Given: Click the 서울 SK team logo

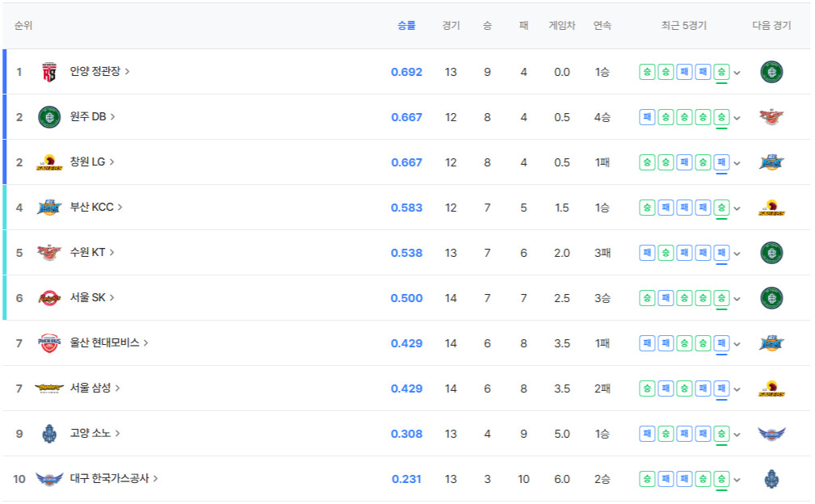Looking at the screenshot, I should click(49, 298).
